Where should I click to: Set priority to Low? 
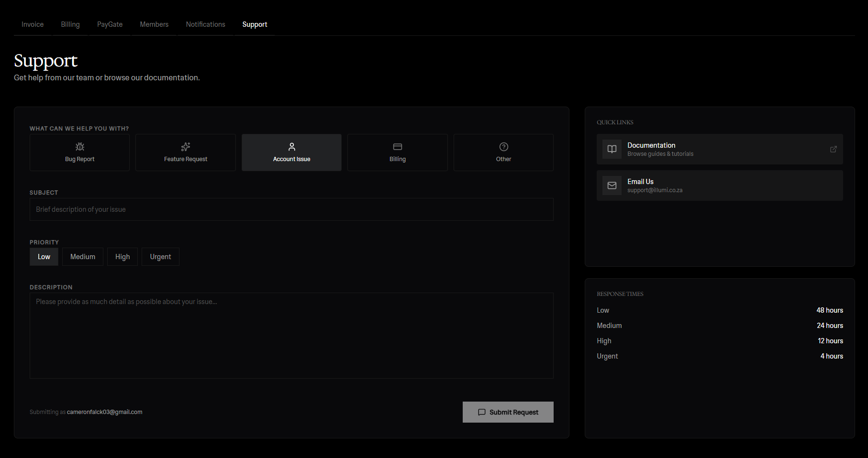point(44,257)
